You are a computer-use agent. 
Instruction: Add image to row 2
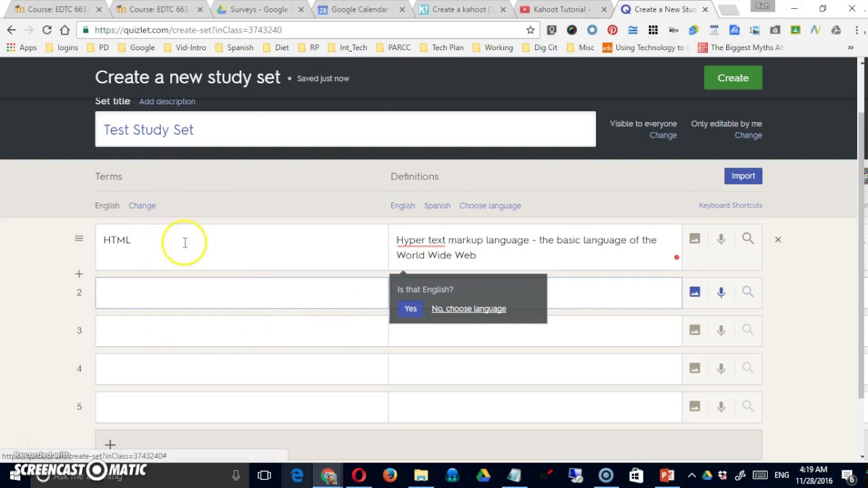click(x=694, y=292)
